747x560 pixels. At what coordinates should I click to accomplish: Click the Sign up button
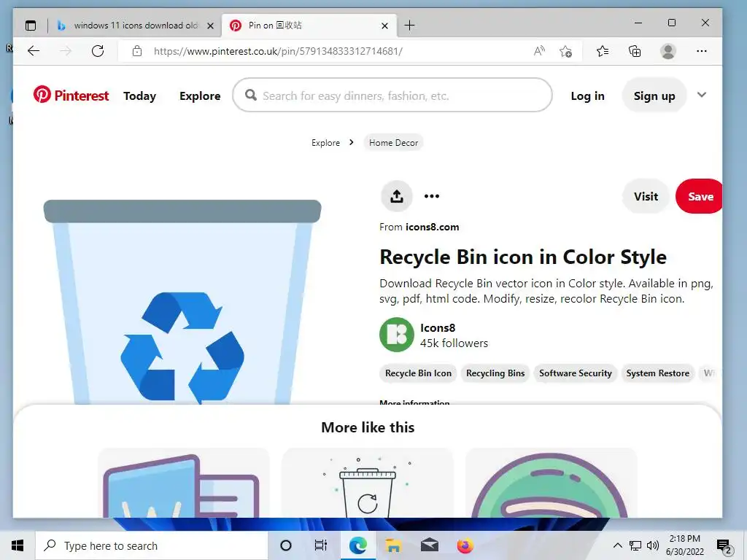(x=654, y=96)
